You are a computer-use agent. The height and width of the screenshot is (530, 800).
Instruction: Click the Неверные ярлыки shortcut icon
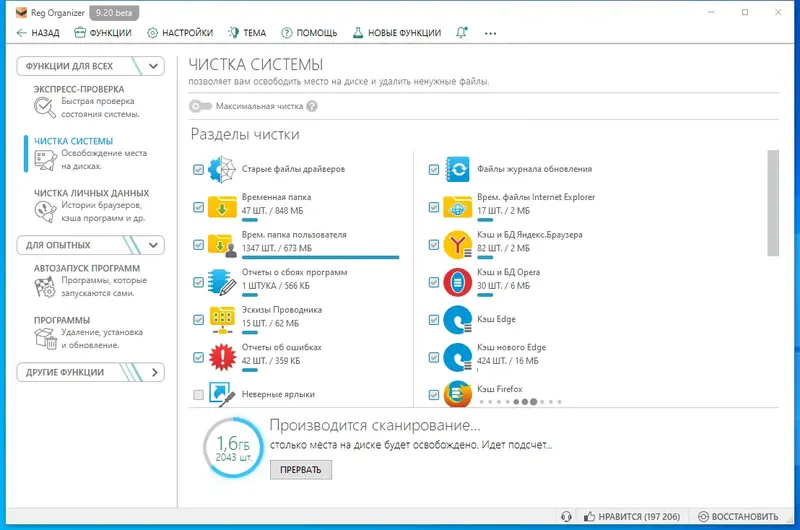(222, 394)
